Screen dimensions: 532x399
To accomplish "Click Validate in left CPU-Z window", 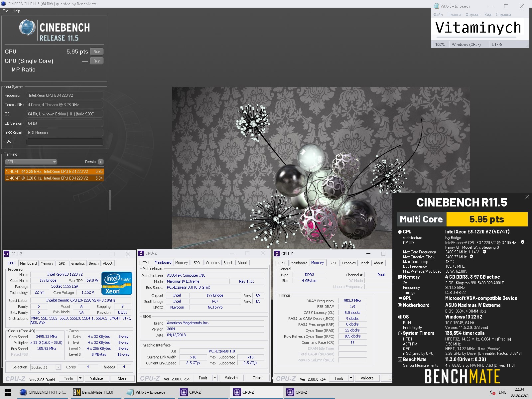I will 96,378.
